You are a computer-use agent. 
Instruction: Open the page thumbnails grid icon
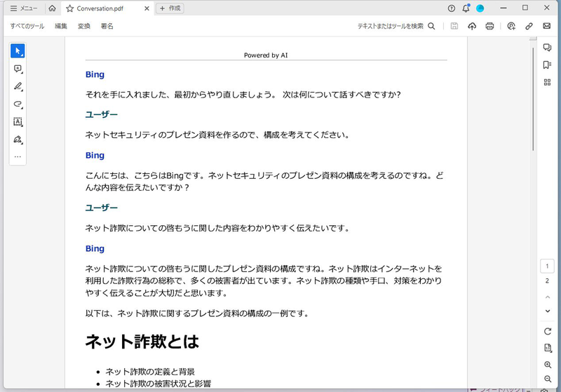[547, 82]
